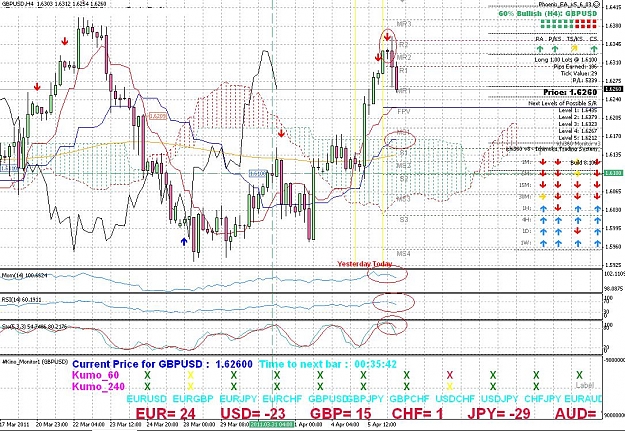Click the yellow X in Kumo_240 row under USDCHF
Viewport: 625px width, 431px height.
tap(450, 386)
